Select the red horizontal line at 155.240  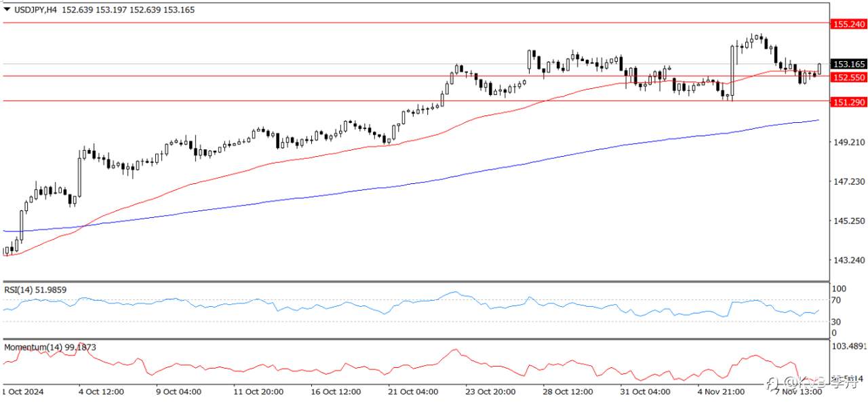(x=415, y=22)
